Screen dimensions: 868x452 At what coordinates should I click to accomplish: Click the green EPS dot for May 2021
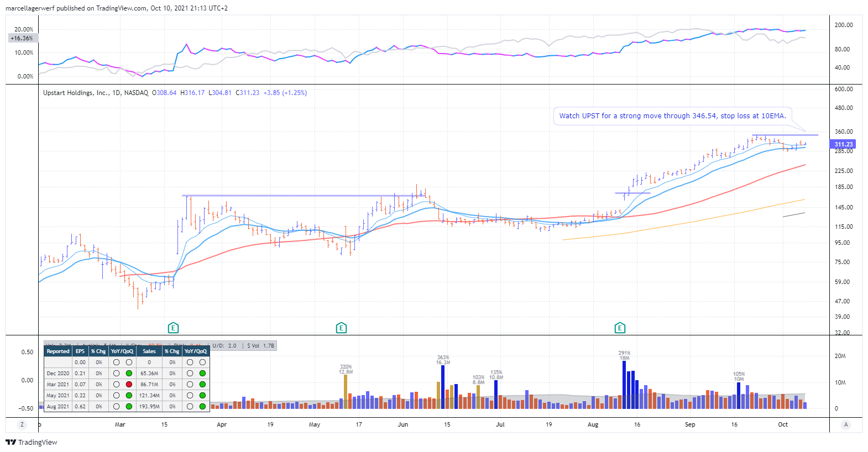129,395
